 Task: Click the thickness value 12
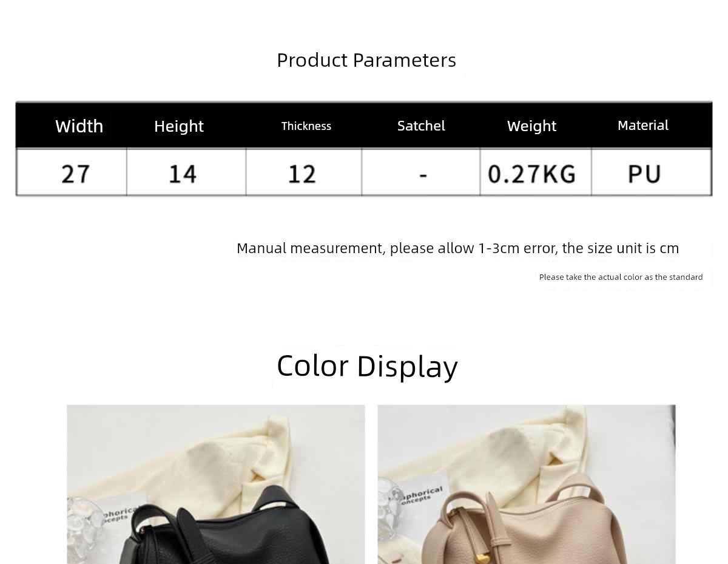point(302,174)
